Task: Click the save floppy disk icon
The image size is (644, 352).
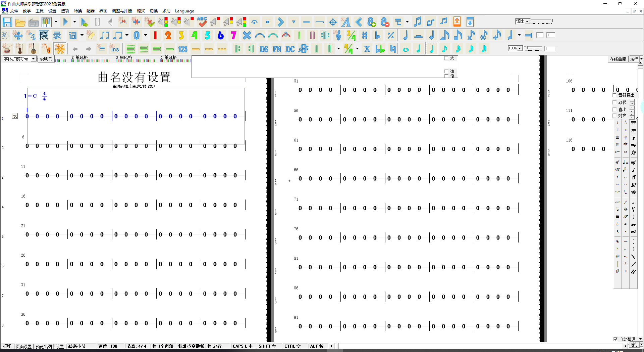Action: click(7, 22)
